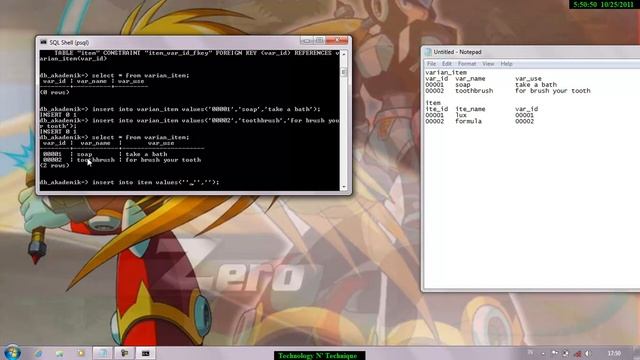640x360 pixels.
Task: Open the system clock showing 17:50
Action: 614,353
